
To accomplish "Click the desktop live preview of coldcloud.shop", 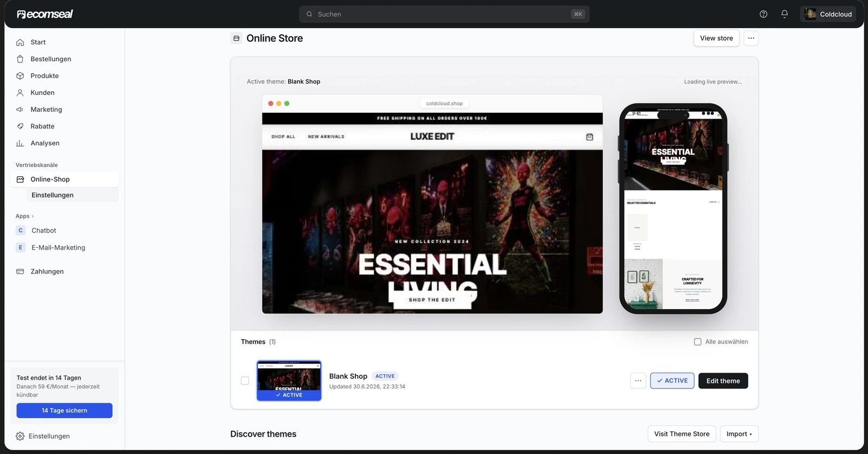I will click(x=432, y=204).
